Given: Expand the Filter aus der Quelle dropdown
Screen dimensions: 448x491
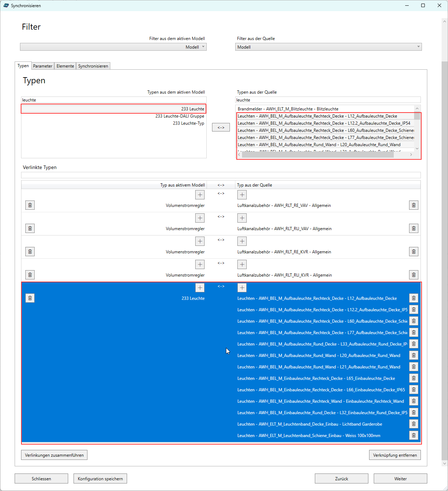Looking at the screenshot, I should 328,47.
